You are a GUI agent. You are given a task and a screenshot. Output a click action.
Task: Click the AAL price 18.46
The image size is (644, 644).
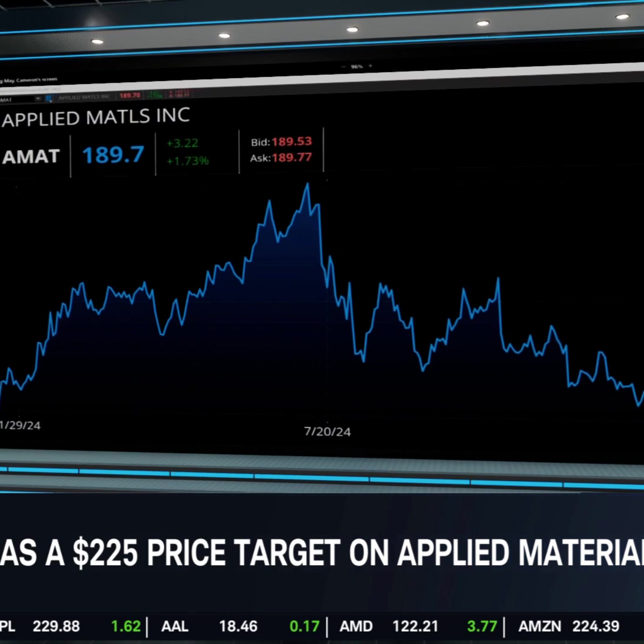(238, 626)
